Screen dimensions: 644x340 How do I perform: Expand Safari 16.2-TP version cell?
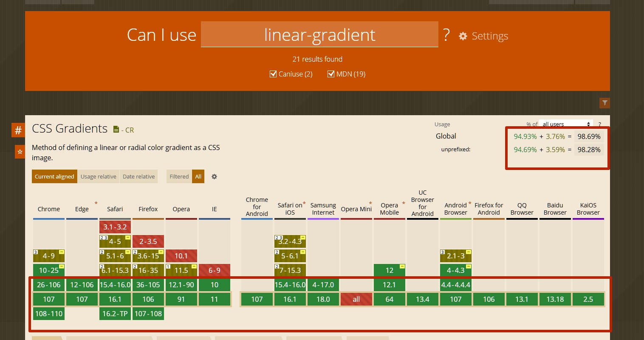click(115, 314)
